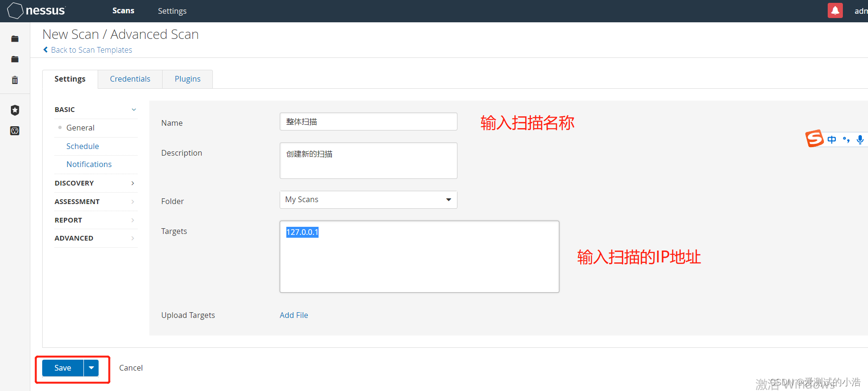Open the Trash icon in sidebar

(x=15, y=80)
